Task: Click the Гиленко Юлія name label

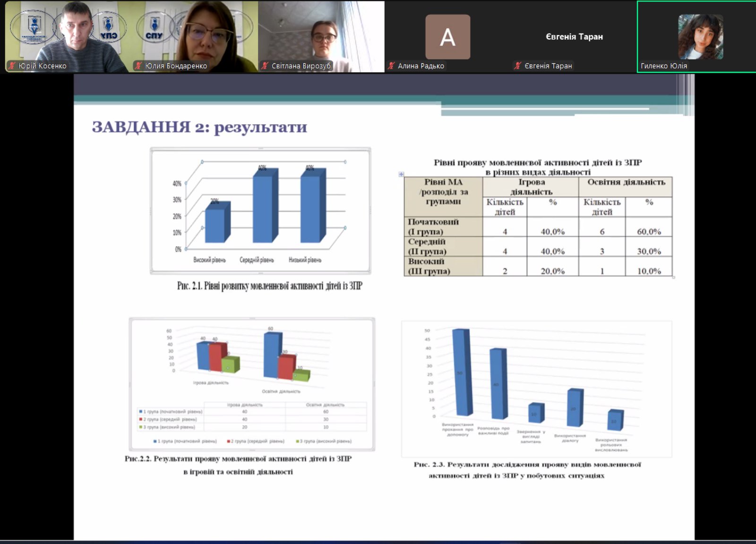Action: pyautogui.click(x=663, y=66)
